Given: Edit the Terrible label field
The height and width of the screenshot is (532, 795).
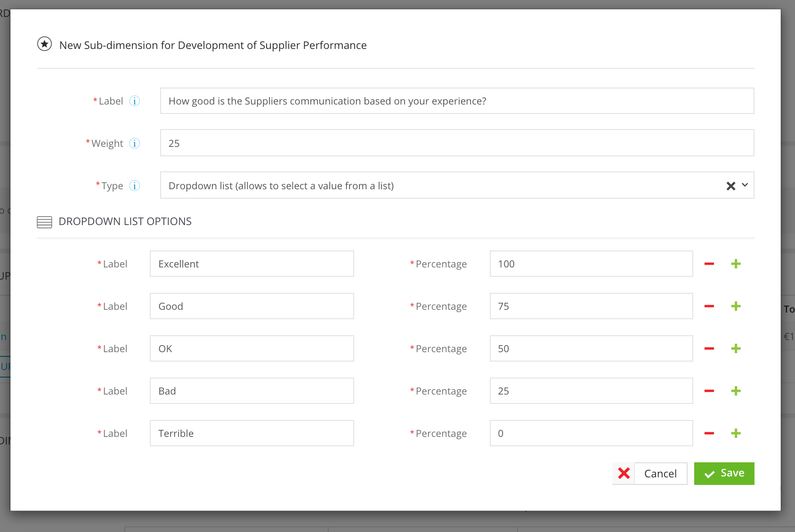Looking at the screenshot, I should [x=252, y=433].
